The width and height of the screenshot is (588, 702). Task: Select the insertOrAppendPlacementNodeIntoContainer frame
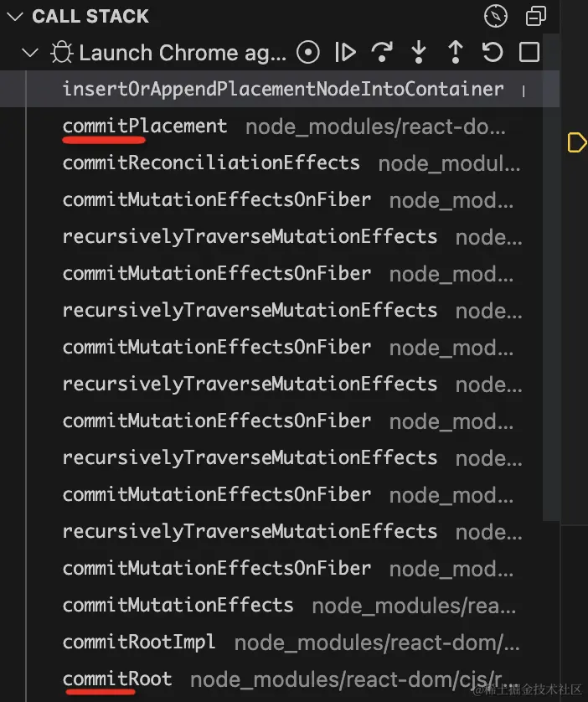point(283,89)
